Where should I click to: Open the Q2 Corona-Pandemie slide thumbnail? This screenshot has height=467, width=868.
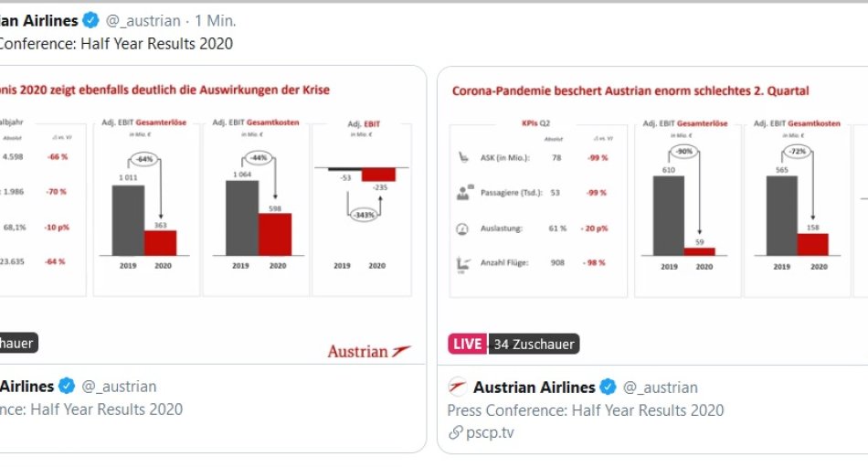click(x=652, y=216)
